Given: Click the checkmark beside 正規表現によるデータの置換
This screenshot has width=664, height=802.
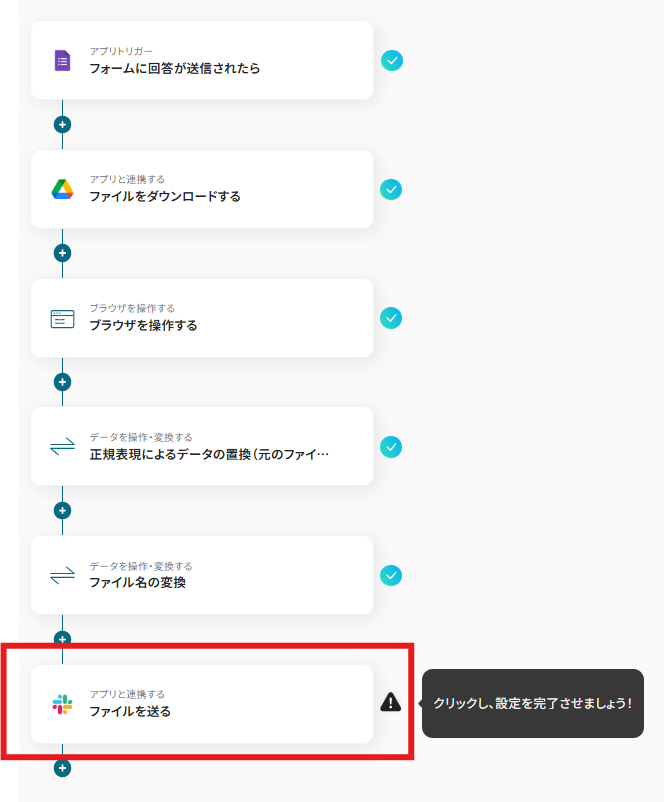Looking at the screenshot, I should 391,447.
